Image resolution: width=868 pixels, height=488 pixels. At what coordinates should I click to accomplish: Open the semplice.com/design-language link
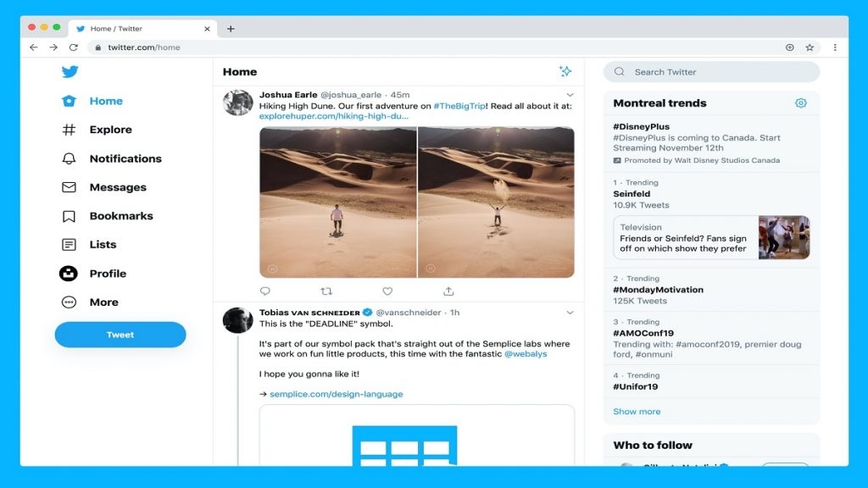(x=337, y=394)
